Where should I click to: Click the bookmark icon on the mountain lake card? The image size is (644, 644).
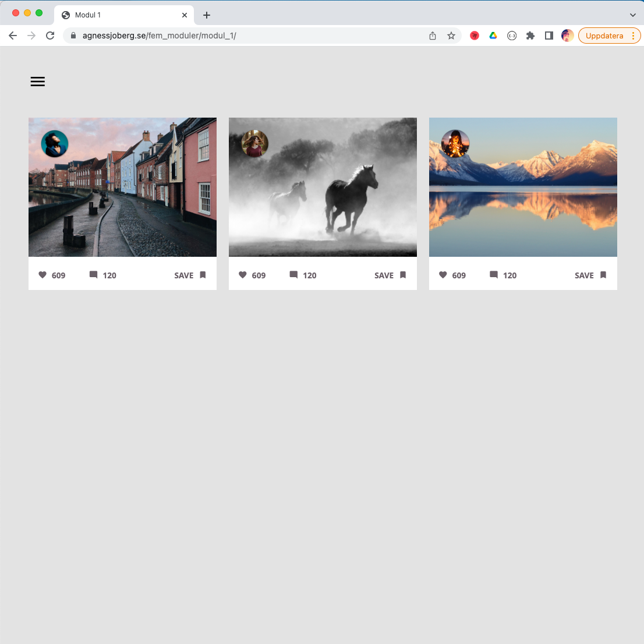[603, 275]
